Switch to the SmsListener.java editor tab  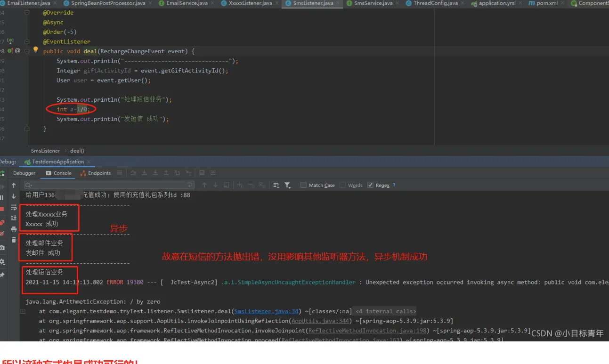[313, 3]
